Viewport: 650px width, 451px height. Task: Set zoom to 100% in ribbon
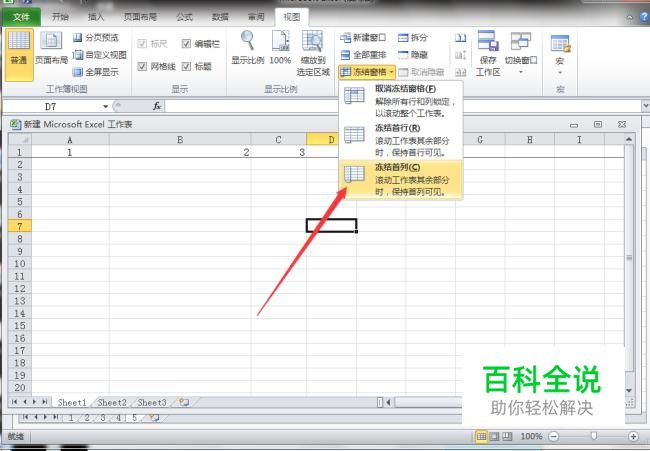280,48
